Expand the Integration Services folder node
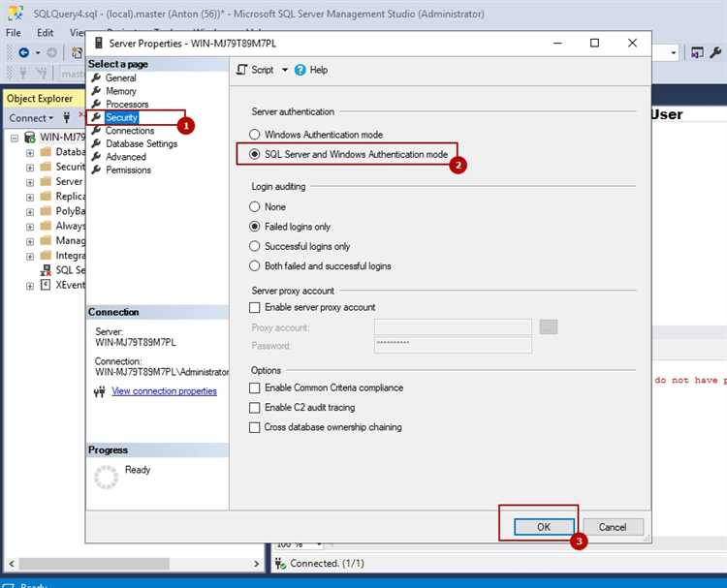This screenshot has width=727, height=588. 30,257
